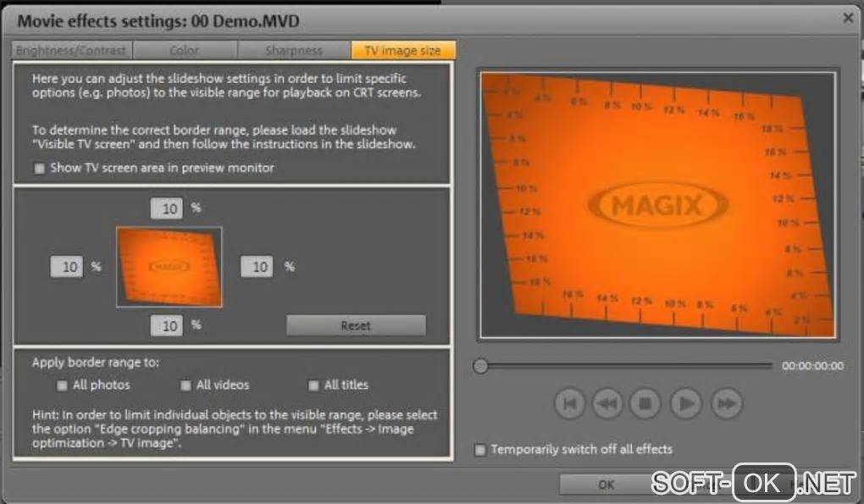
Task: Open the Color tab
Action: coord(185,50)
